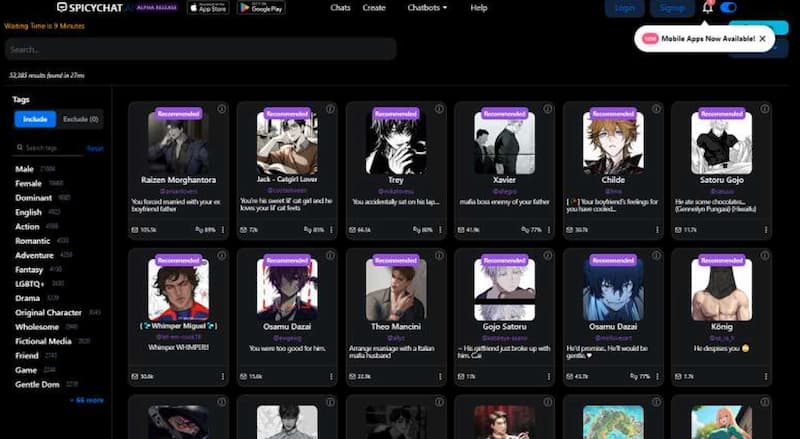The width and height of the screenshot is (800, 439).
Task: Open info icon on Whimper Miguel card
Action: point(221,255)
